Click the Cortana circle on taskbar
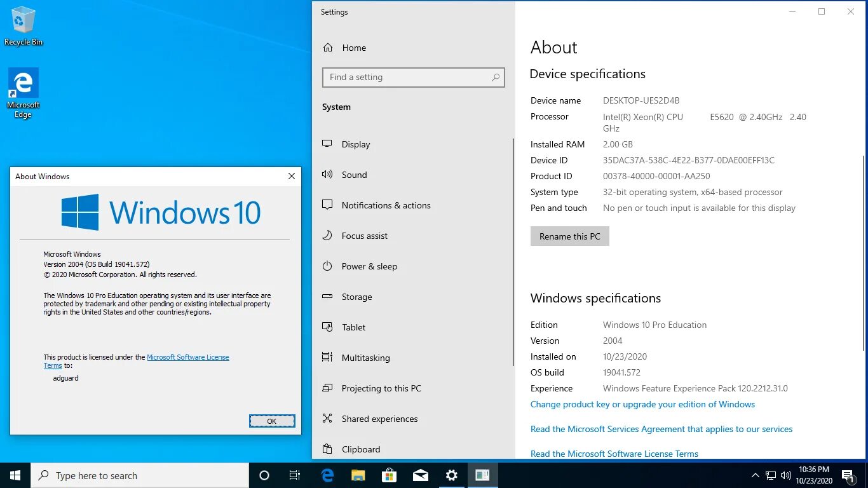 coord(264,475)
